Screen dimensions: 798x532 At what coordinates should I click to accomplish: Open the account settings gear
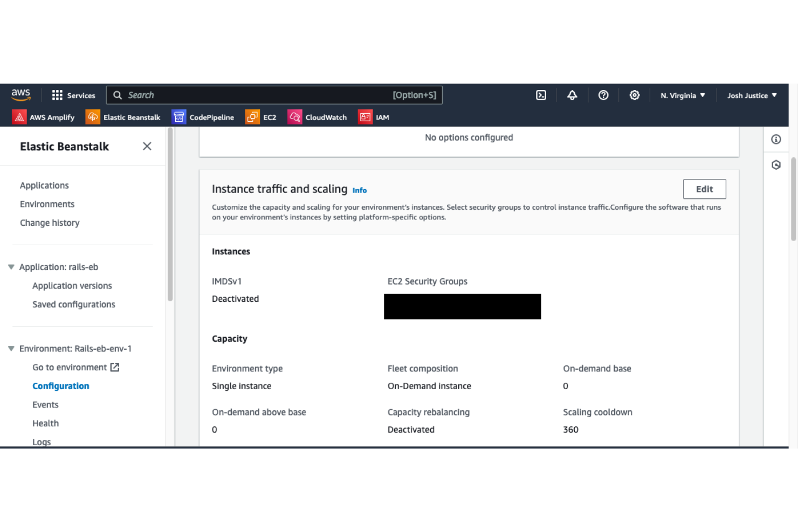[x=635, y=95]
